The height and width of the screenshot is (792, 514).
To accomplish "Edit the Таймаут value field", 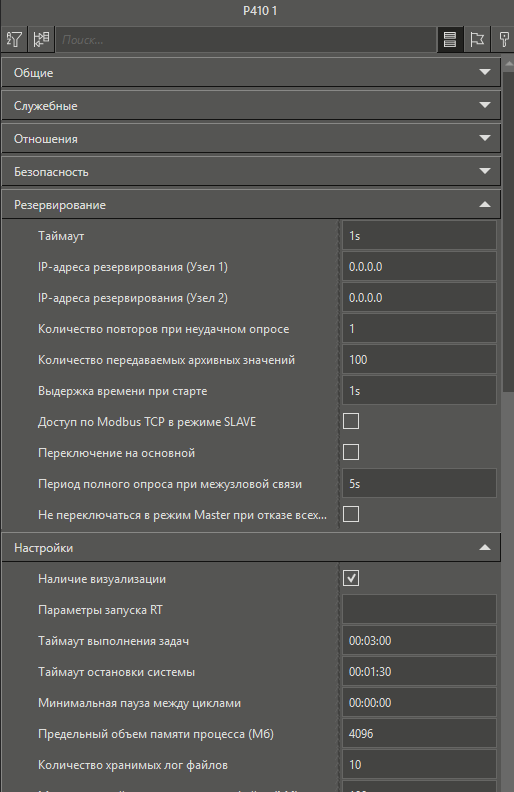I will point(419,236).
